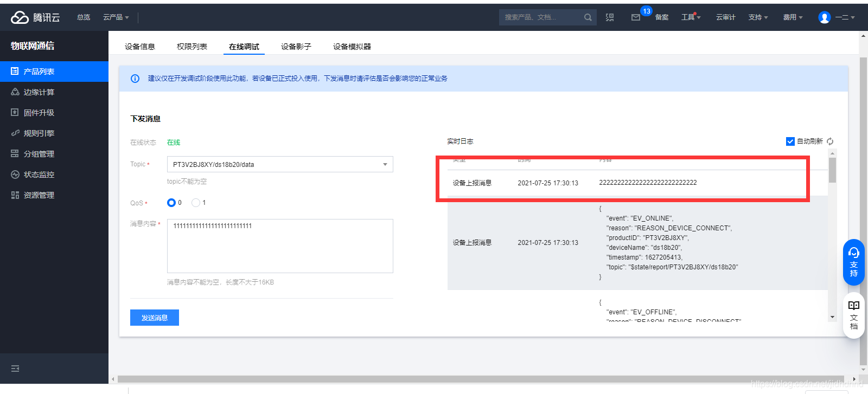Click the 在线 status text
The width and height of the screenshot is (868, 394).
coord(174,143)
